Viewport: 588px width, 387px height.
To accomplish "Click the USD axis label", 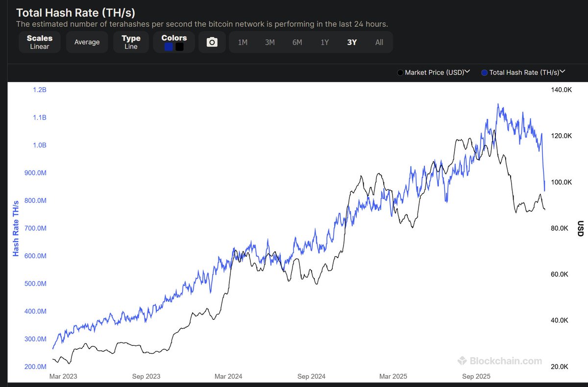I will coord(581,228).
